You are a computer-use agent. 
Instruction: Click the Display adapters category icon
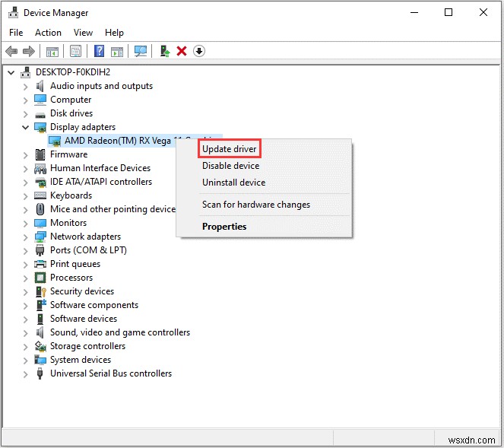40,127
